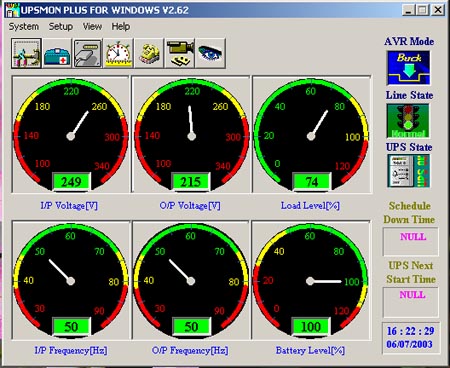Click the I/P Frequency gauge dial
Viewport: 450px width, 368px height.
pos(70,280)
